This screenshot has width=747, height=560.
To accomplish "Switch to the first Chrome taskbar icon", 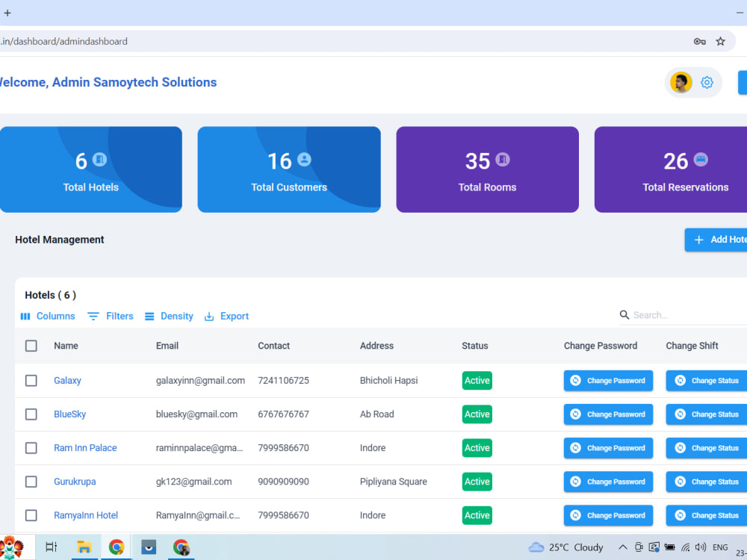I will (117, 547).
